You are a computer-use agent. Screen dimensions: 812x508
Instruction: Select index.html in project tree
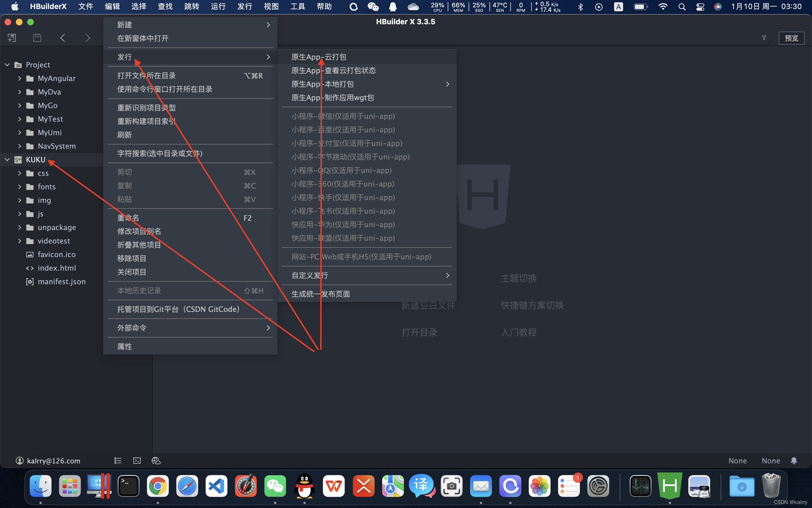(x=56, y=268)
